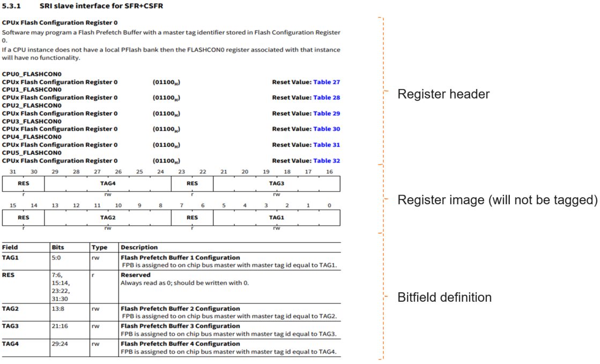The height and width of the screenshot is (364, 600).
Task: Click the Description column header in the table
Action: pyautogui.click(x=139, y=248)
